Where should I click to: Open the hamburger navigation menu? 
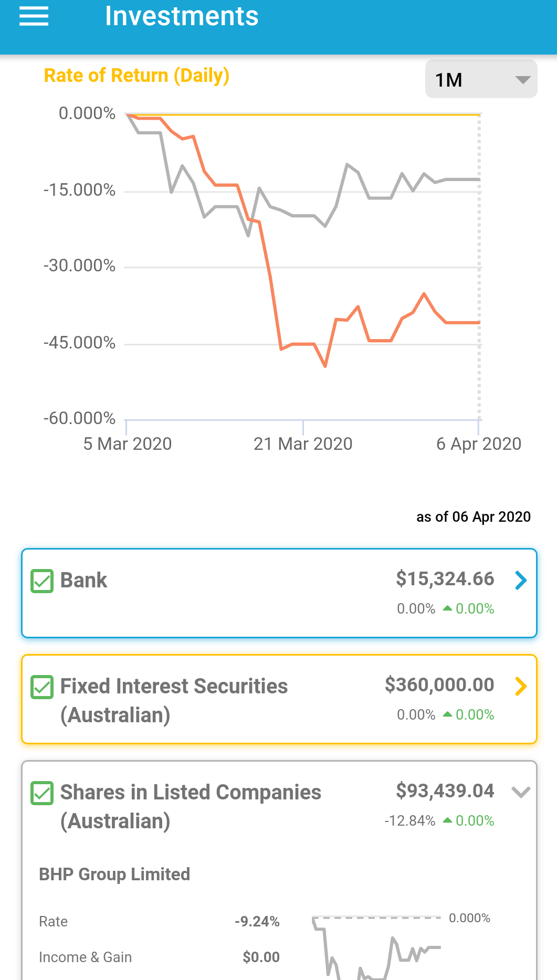[34, 16]
